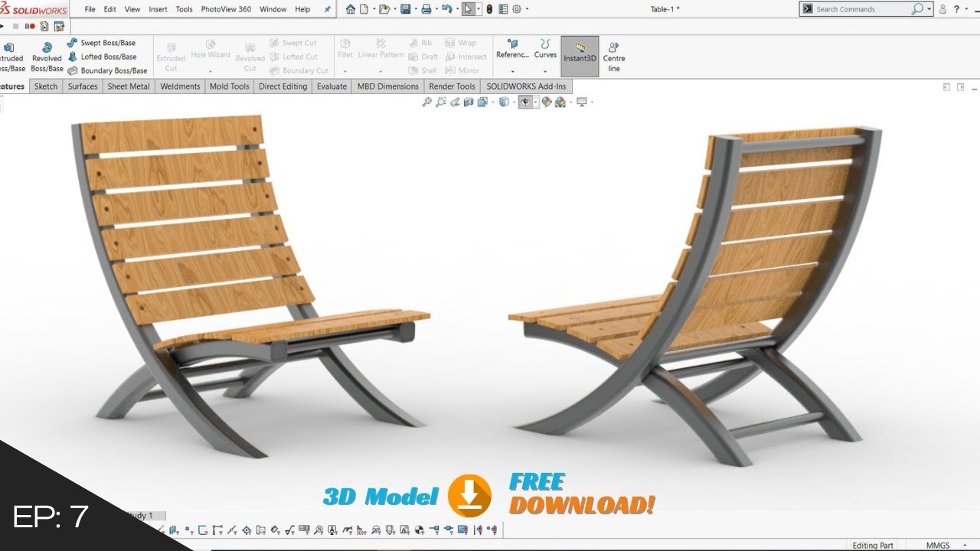
Task: Select the Boundary Boss/Base tool
Action: click(x=107, y=70)
